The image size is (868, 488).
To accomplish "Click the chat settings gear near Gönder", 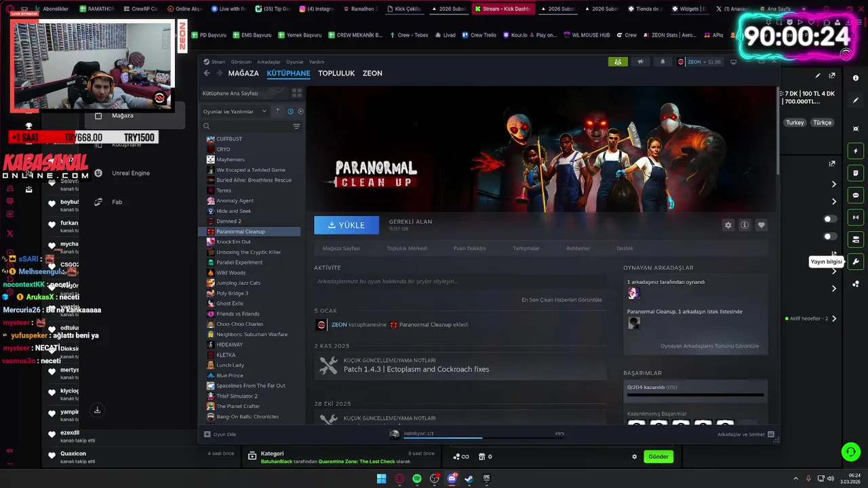I will point(635,457).
